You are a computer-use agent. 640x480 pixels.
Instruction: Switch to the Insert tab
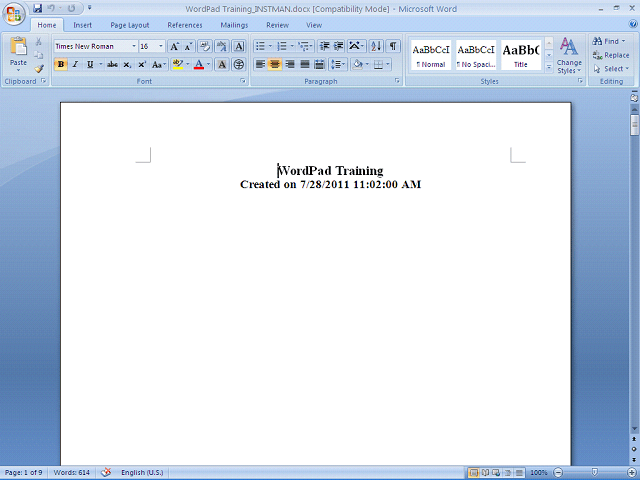(82, 25)
